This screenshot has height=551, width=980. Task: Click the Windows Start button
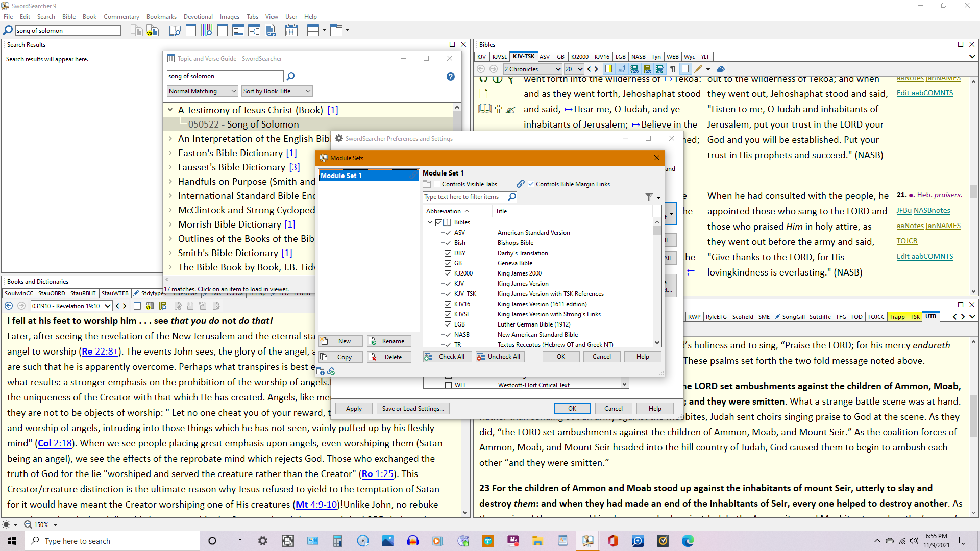12,541
